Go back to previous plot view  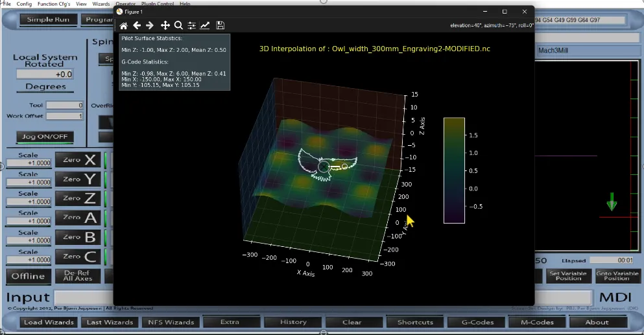coord(137,25)
